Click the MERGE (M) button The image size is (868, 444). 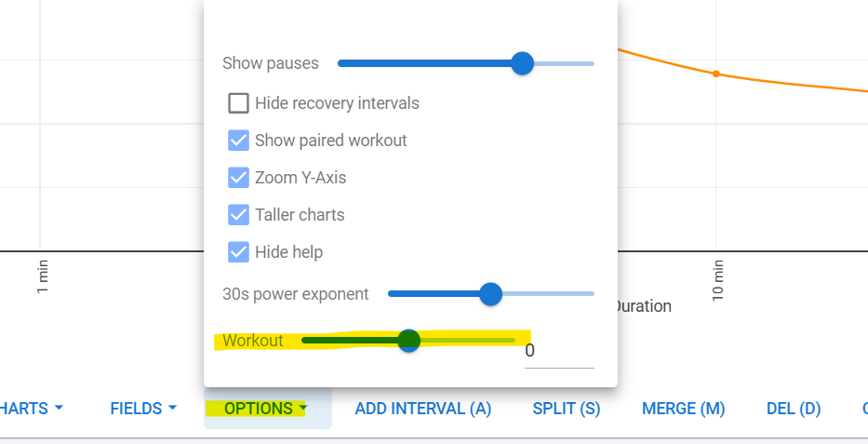coord(683,409)
